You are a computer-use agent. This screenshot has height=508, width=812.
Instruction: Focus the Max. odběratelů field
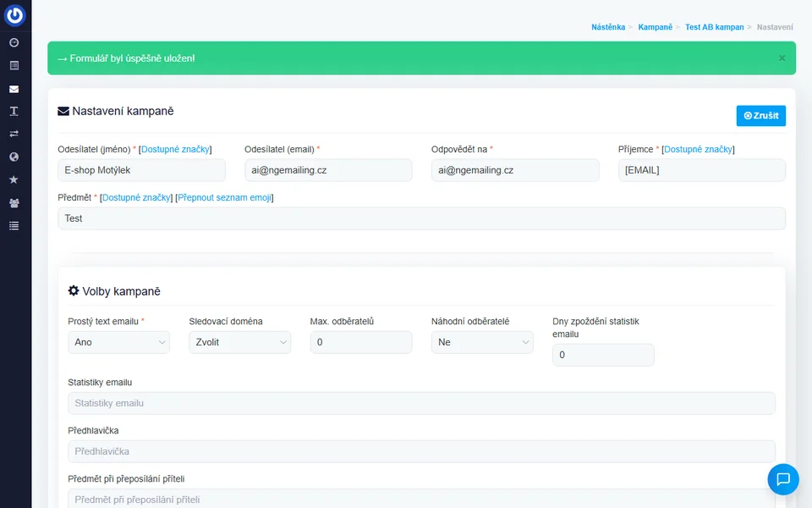[x=361, y=342]
